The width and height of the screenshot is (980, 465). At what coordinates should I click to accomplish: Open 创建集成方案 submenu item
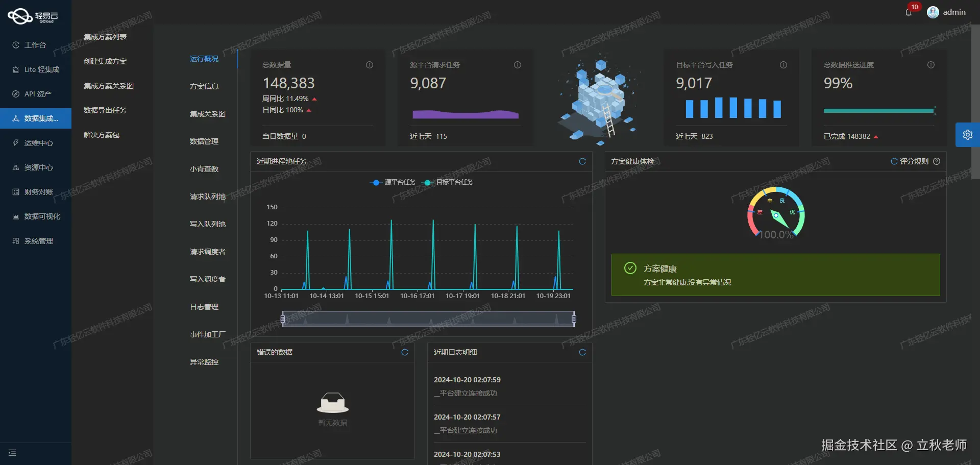pos(105,61)
